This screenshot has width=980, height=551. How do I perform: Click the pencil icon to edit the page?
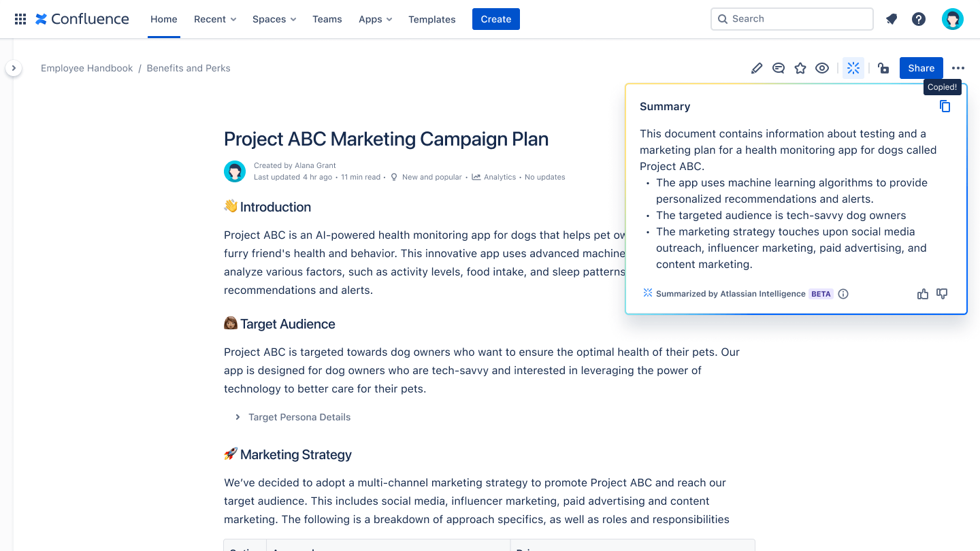[x=757, y=68]
